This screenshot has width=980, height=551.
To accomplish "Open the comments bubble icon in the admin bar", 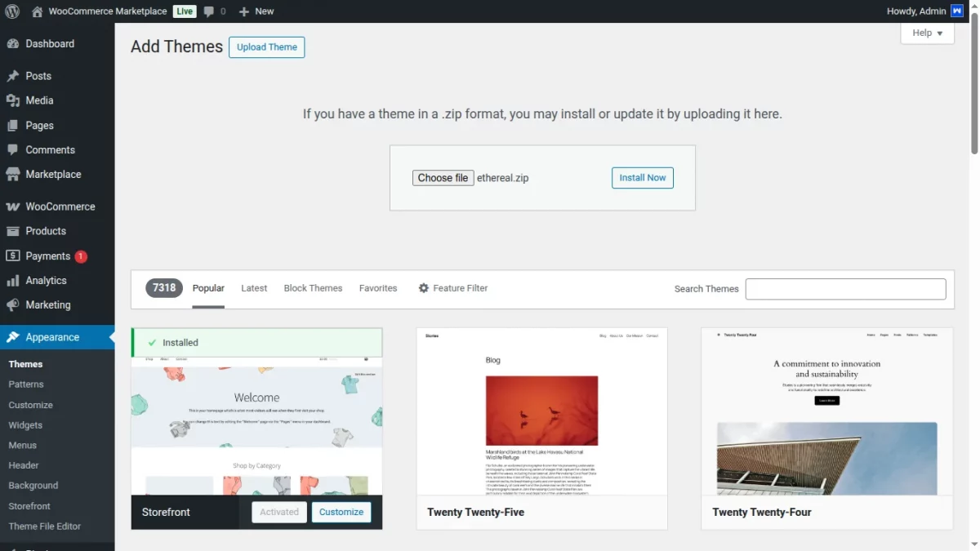I will 209,11.
